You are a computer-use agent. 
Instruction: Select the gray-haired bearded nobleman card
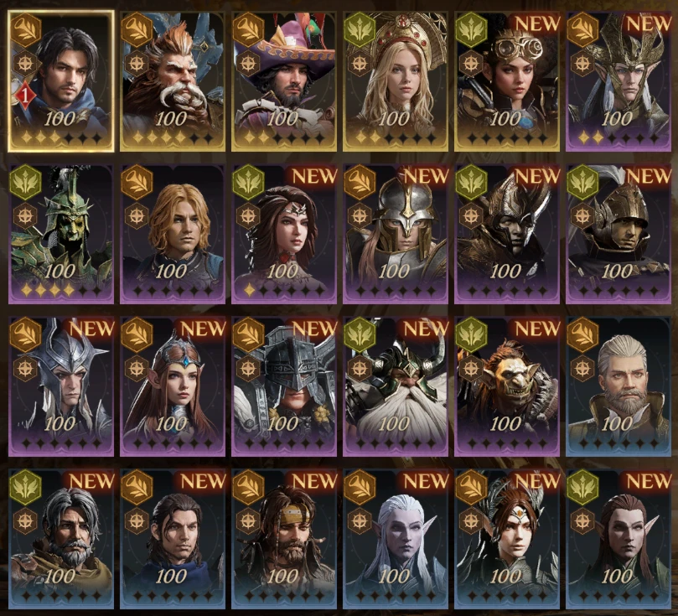618,386
